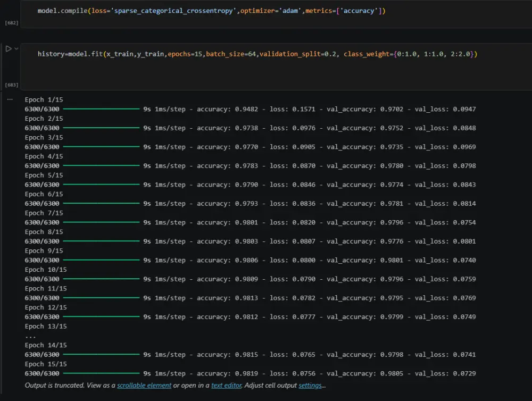532x401 pixels.
Task: Click loss value 0.0756
Action: coord(304,373)
